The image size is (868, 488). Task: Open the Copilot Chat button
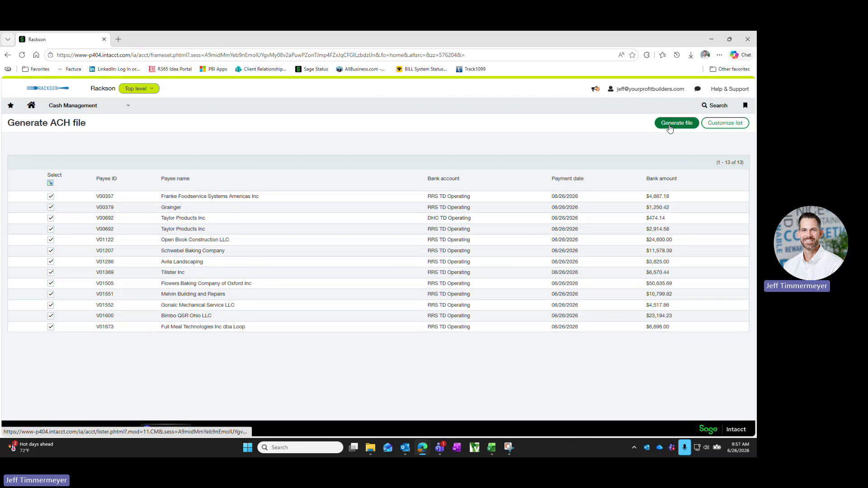click(741, 55)
